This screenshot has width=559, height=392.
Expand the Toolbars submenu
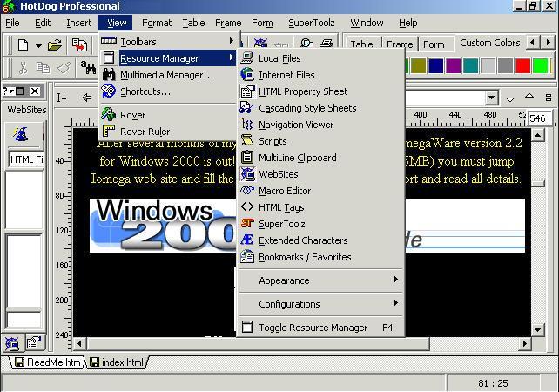[167, 42]
